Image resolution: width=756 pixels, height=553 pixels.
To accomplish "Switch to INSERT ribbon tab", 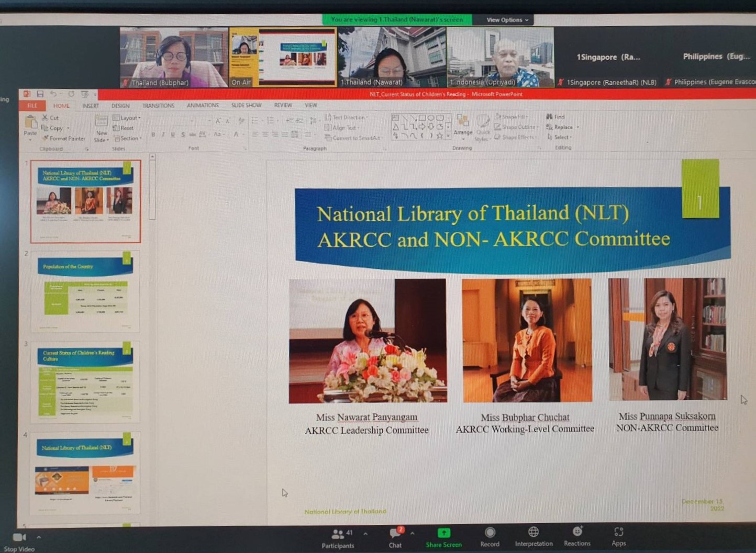I will pos(91,105).
